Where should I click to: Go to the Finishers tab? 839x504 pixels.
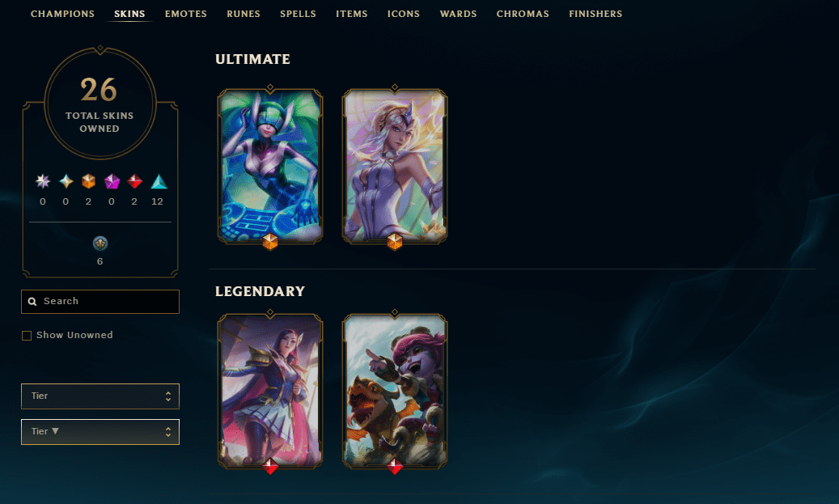[595, 14]
